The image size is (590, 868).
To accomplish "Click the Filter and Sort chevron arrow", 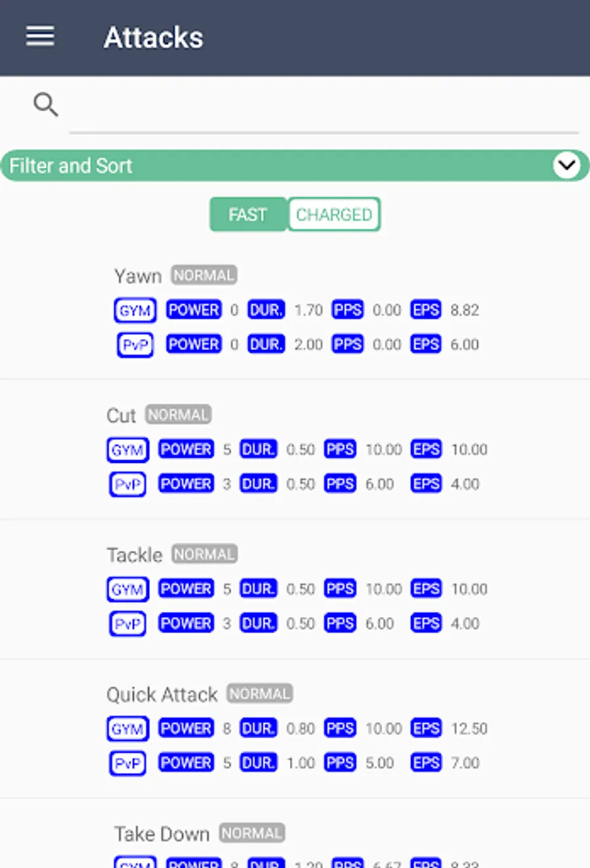I will click(566, 165).
